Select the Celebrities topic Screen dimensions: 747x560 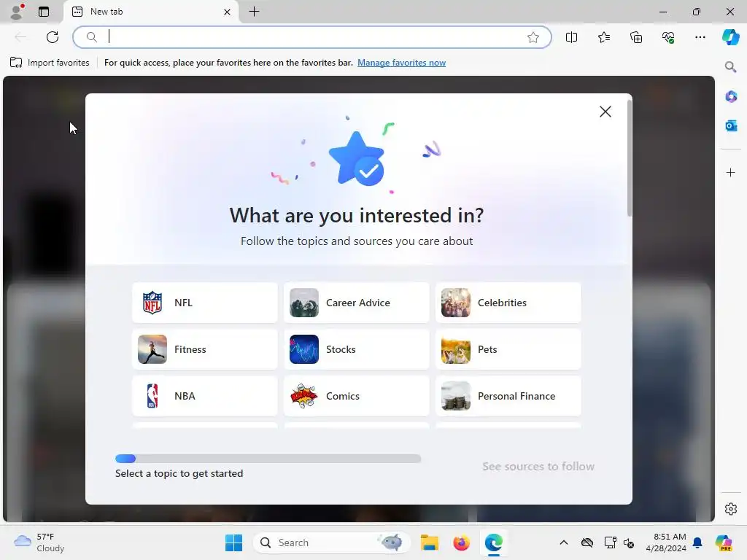tap(508, 303)
